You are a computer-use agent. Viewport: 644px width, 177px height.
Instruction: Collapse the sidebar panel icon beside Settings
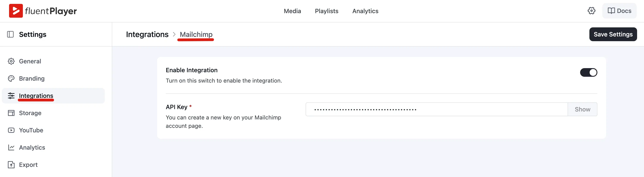pyautogui.click(x=10, y=34)
